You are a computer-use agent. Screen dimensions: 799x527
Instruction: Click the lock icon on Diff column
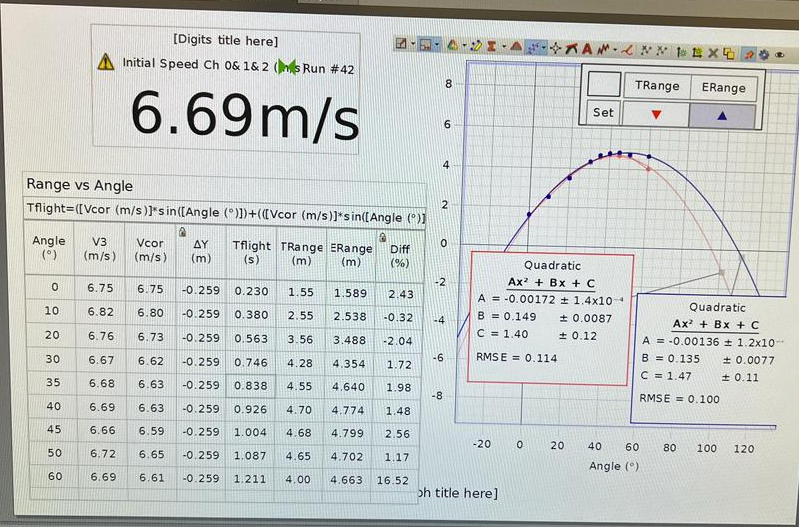pos(382,237)
